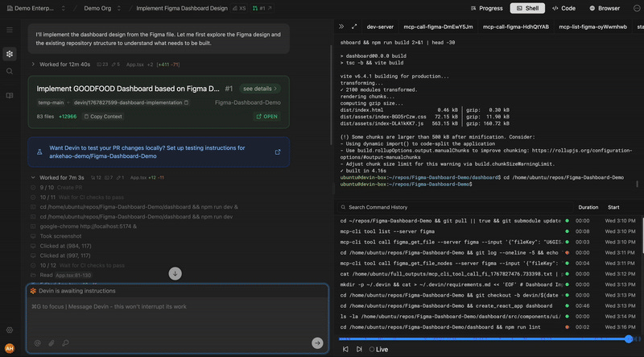Open the set up testing instructions link
Viewport: 644px width, 357px height.
pyautogui.click(x=147, y=152)
